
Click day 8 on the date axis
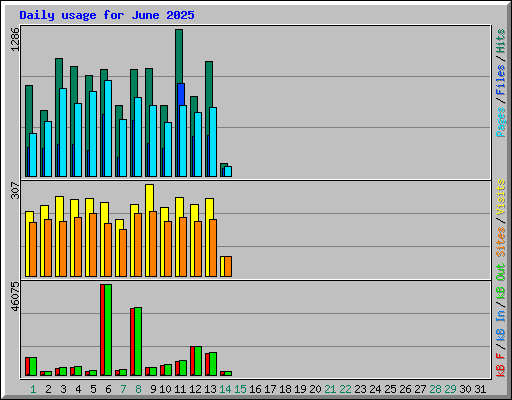(x=138, y=389)
